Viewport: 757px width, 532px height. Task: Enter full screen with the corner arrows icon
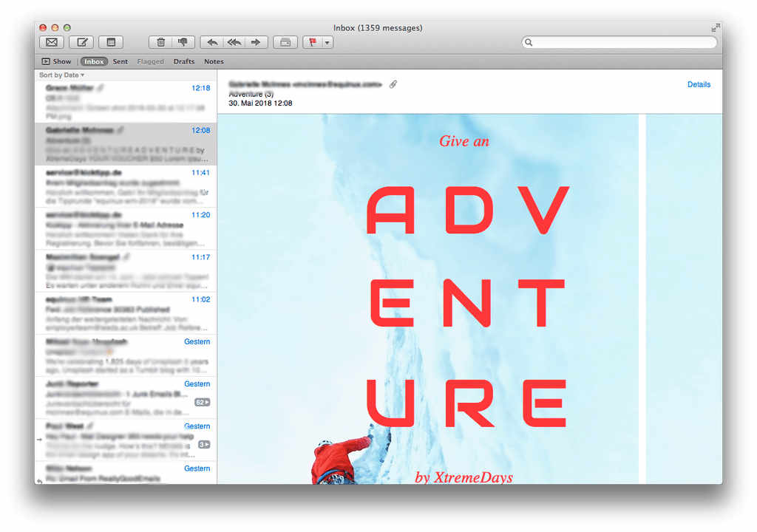tap(716, 28)
